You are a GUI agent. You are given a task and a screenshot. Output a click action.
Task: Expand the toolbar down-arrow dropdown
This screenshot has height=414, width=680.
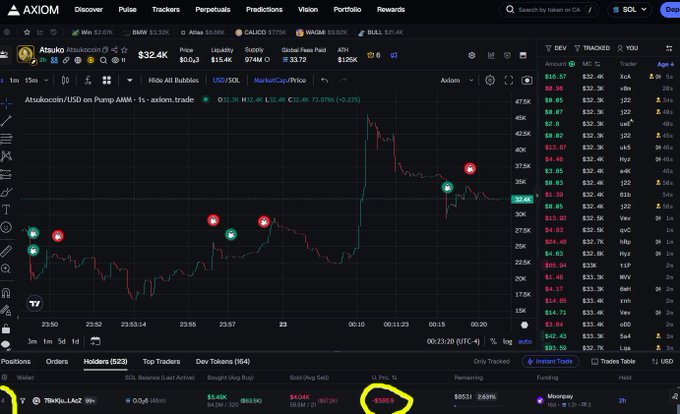pos(130,80)
